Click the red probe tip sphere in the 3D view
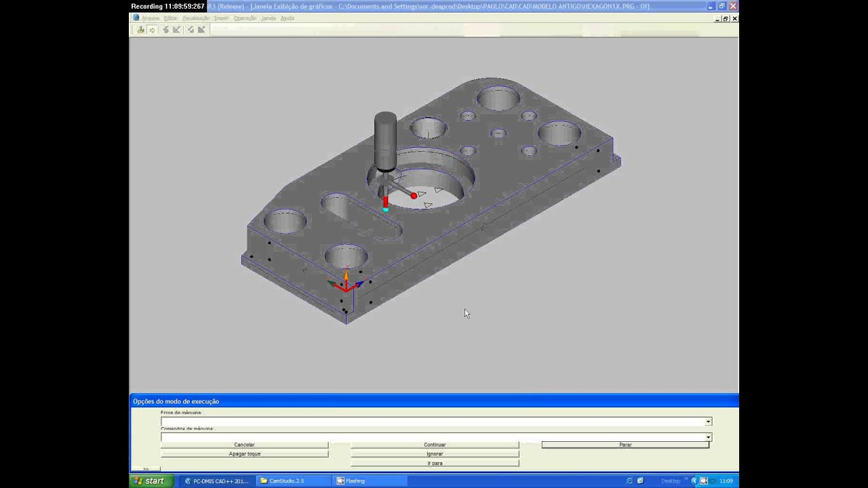868x488 pixels. [x=414, y=196]
